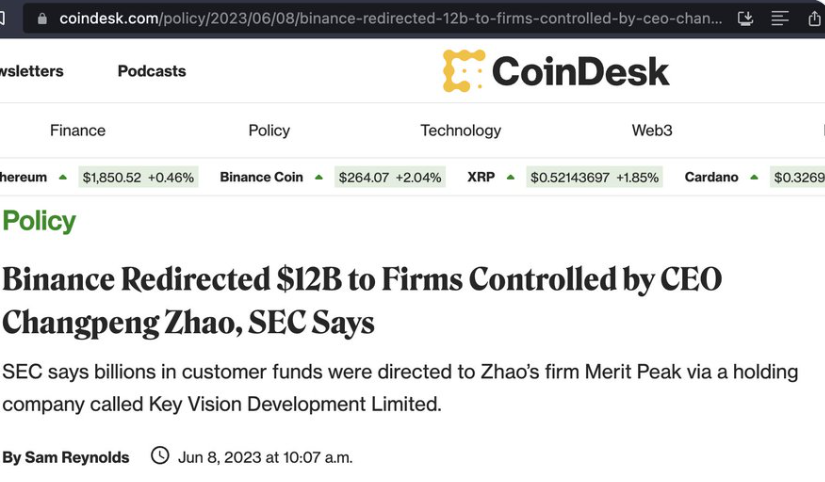Viewport: 825px width, 482px height.
Task: Click the download icon in the address bar
Action: (x=745, y=19)
